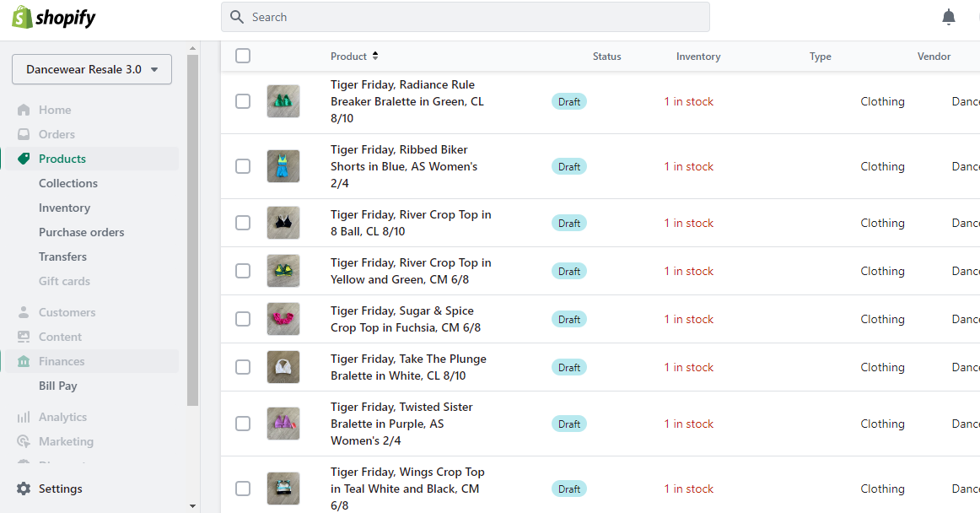Click the Home icon in sidebar
The width and height of the screenshot is (980, 513).
(24, 110)
